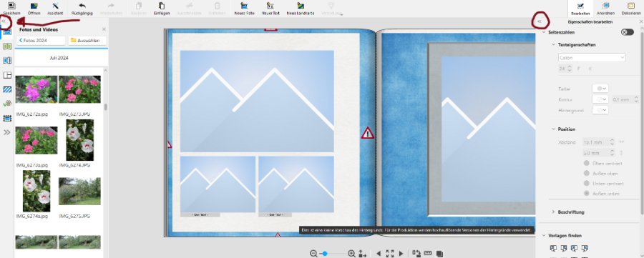Switch to the Anordnen tab
Screen dimensions: 644x258
click(605, 8)
